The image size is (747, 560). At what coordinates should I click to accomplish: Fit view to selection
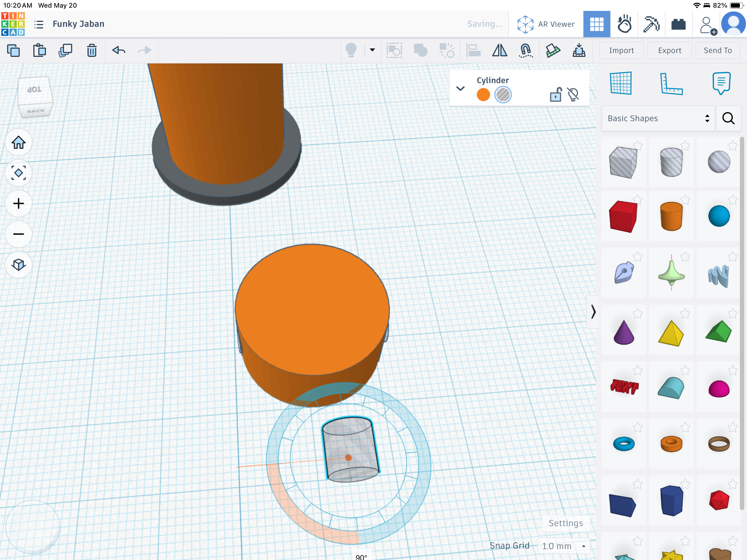(19, 173)
